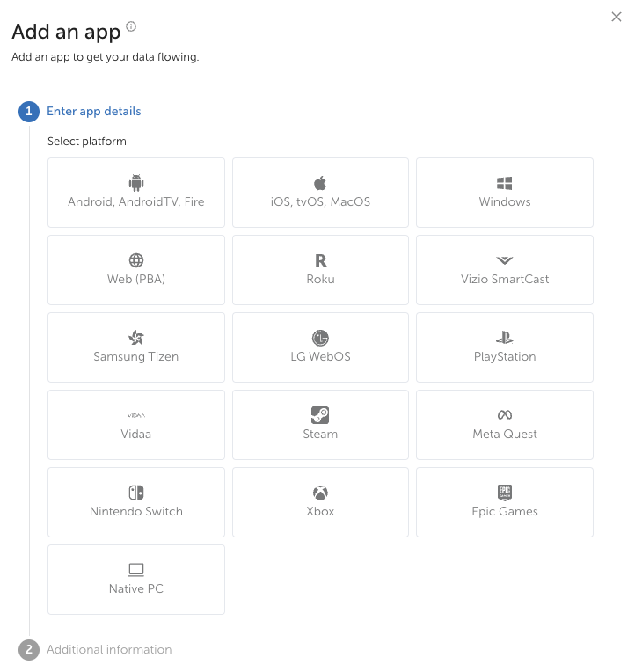Choose the Nintendo Switch icon
Viewport: 635px width, 672px height.
click(136, 493)
